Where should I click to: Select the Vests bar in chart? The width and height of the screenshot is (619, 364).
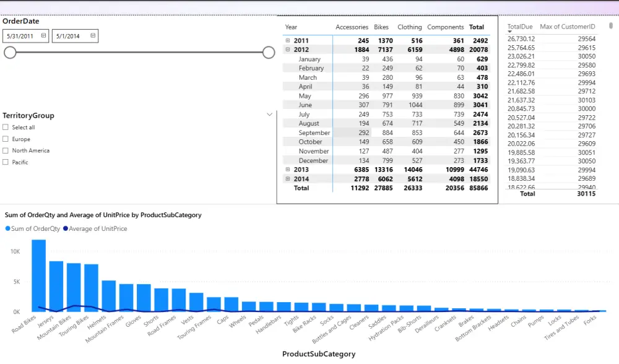click(x=196, y=302)
